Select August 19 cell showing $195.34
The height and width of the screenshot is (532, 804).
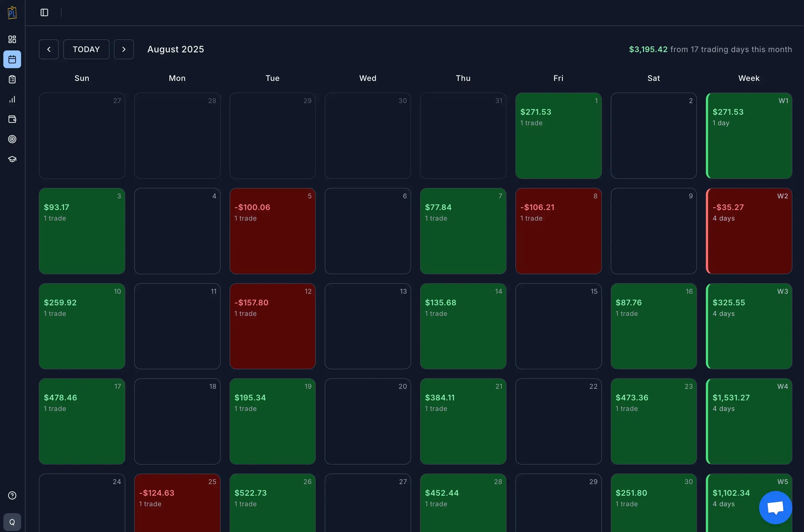coord(273,421)
